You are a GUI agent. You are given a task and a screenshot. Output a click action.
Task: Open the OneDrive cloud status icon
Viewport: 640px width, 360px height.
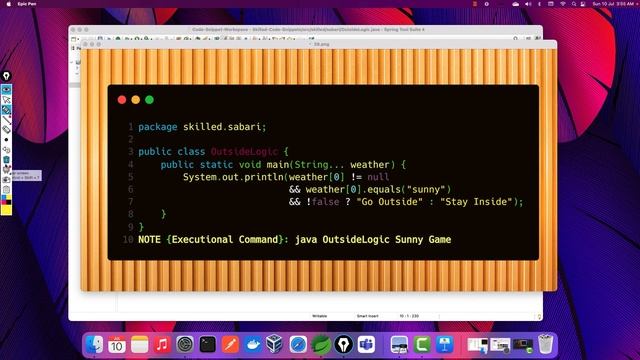[x=516, y=4]
